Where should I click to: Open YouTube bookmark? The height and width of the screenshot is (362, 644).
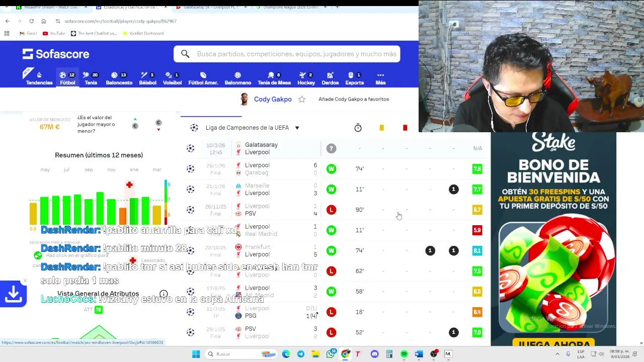(x=54, y=33)
